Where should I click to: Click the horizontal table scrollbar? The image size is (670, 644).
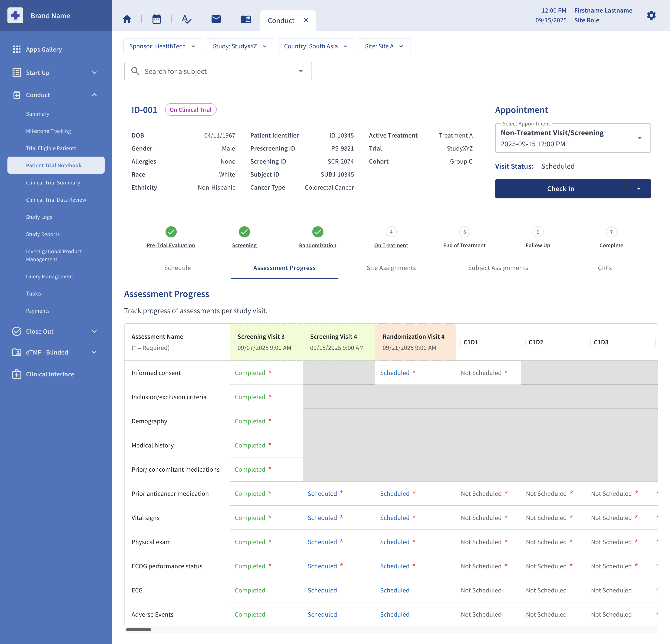tap(139, 629)
